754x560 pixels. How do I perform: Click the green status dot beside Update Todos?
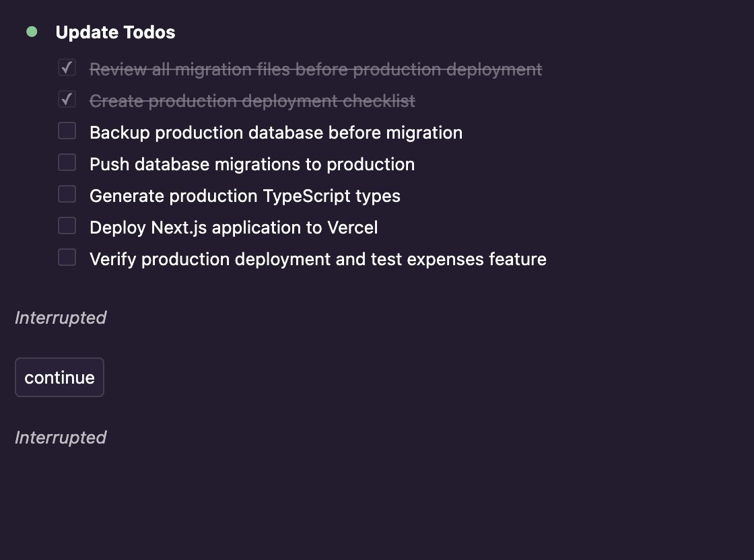[32, 32]
